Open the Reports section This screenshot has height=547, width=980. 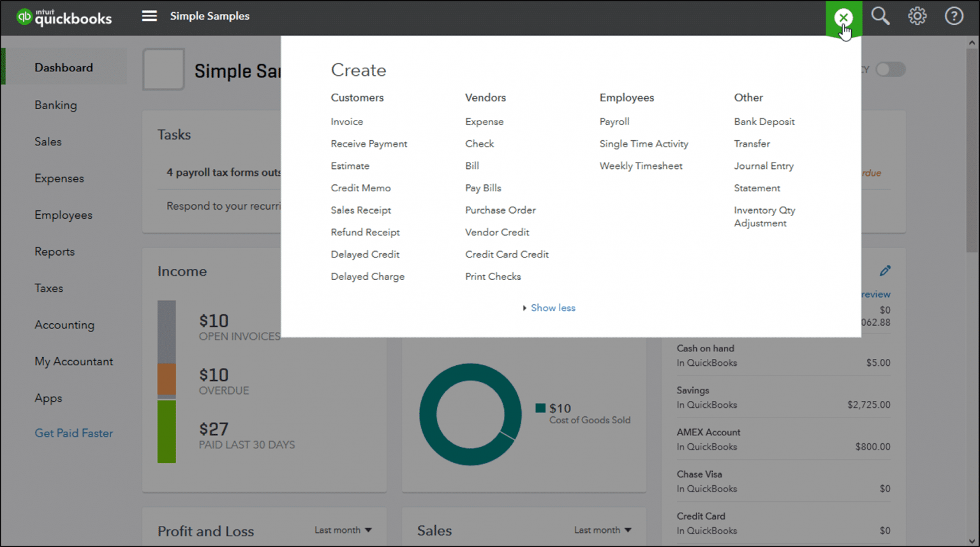[x=54, y=251]
